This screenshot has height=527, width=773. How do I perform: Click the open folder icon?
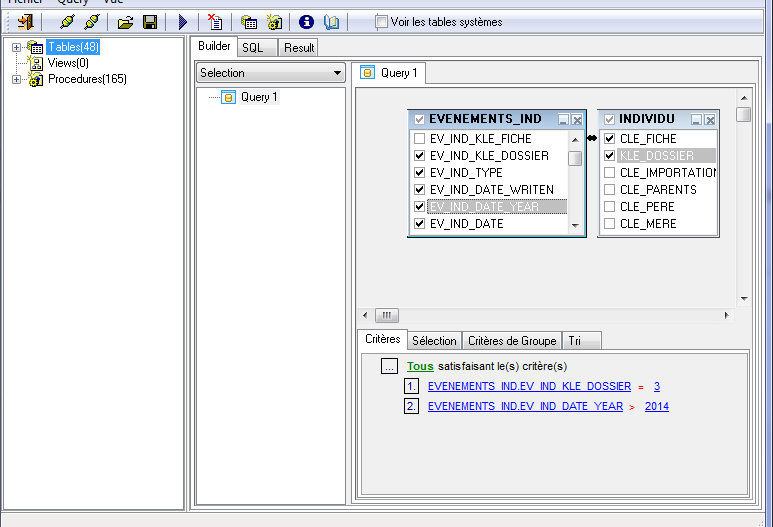pos(125,21)
